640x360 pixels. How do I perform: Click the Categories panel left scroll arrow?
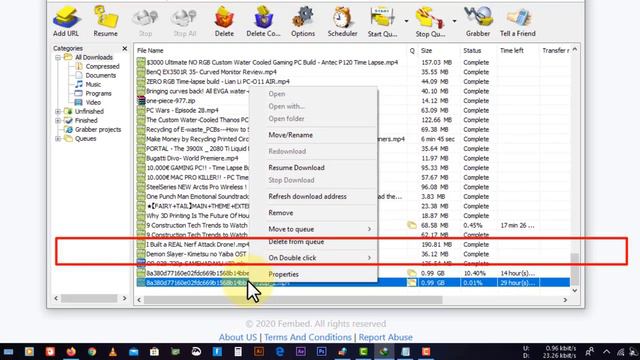56,298
